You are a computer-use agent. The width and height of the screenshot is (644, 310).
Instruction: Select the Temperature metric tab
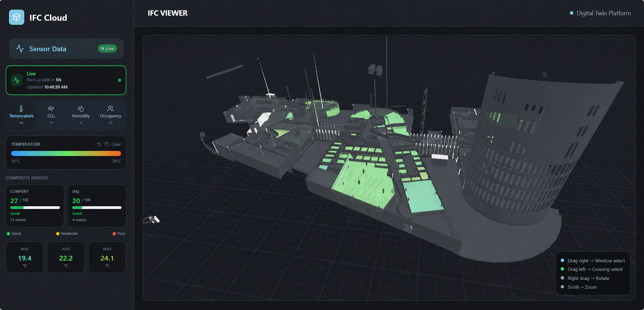(x=21, y=115)
